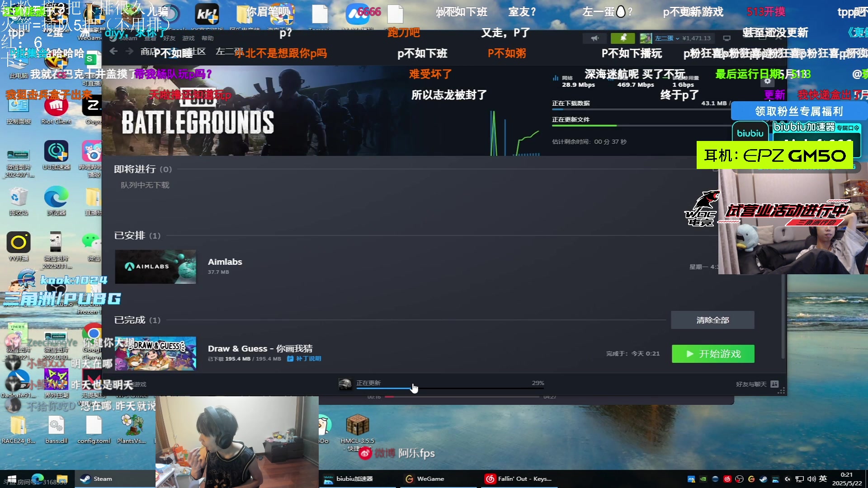Viewport: 868px width, 488px height.
Task: Click the Windows Start button
Action: point(12,479)
